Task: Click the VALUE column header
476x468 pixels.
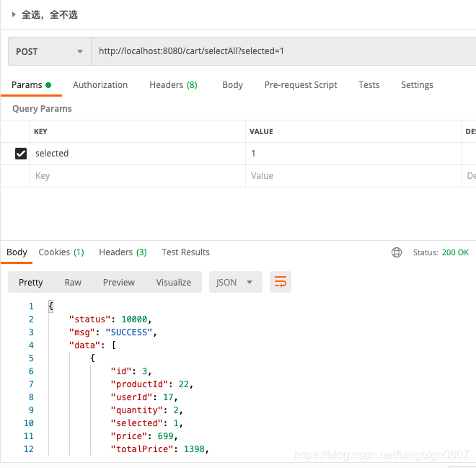Action: tap(261, 131)
